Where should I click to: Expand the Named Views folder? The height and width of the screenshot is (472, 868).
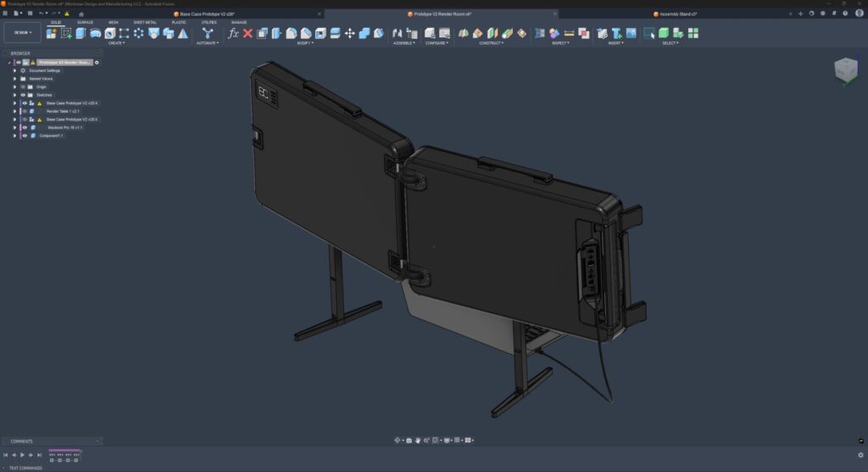point(14,79)
